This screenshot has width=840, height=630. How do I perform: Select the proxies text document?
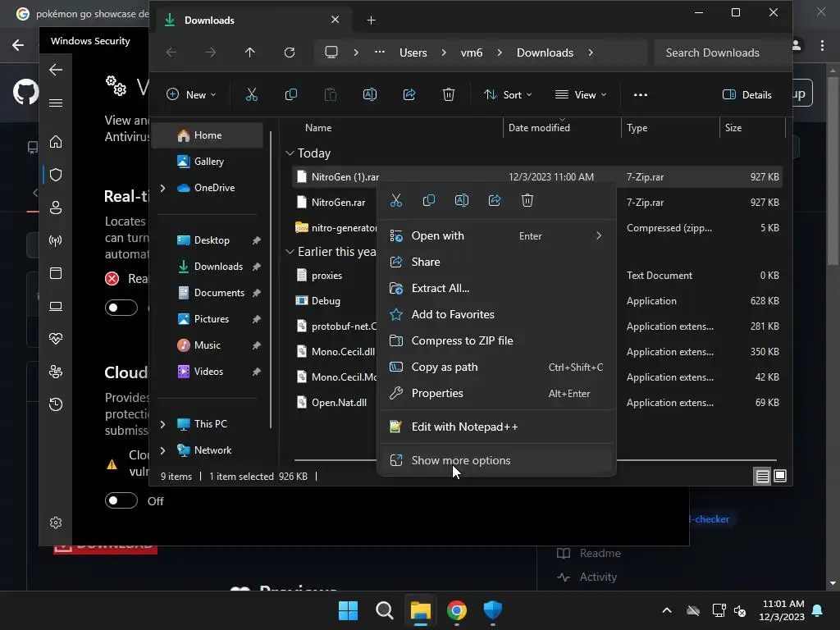[326, 276]
